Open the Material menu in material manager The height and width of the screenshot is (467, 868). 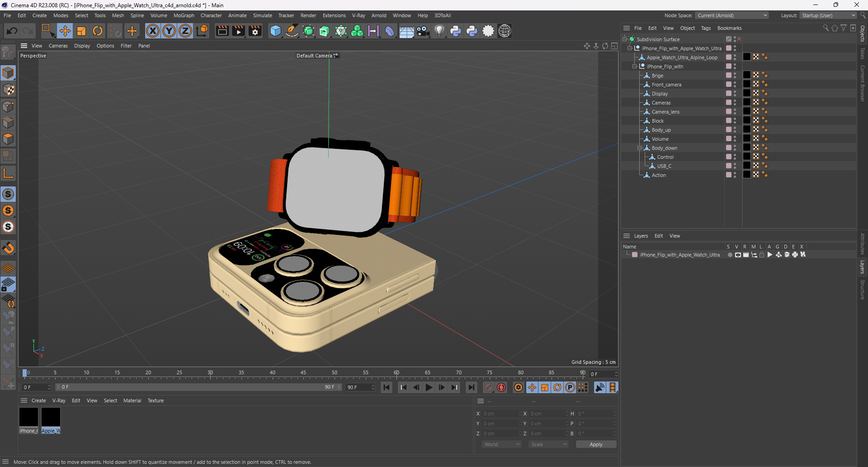tap(132, 400)
